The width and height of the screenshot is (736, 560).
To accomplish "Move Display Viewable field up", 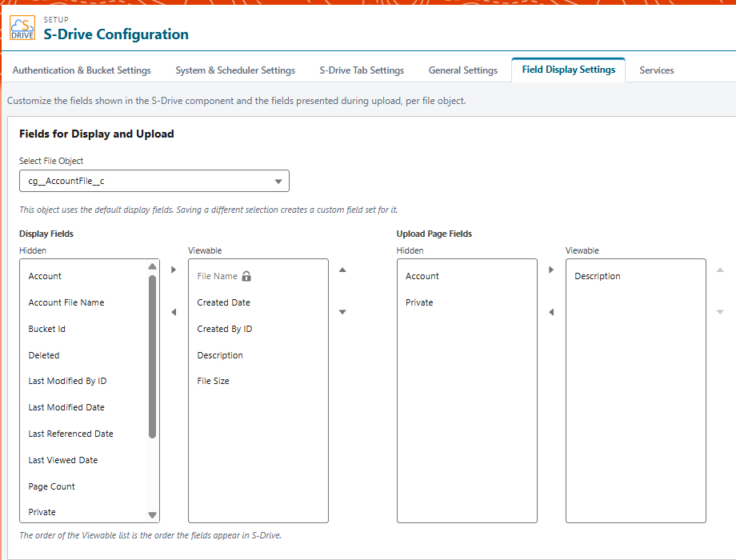I will 342,270.
